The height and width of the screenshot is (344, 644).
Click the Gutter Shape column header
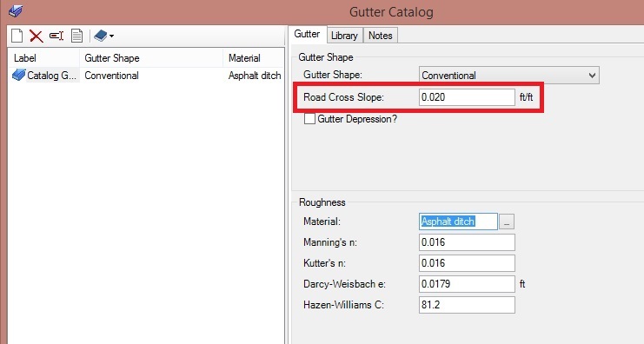point(151,58)
